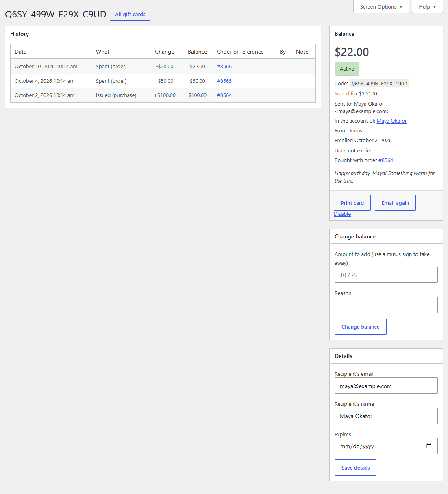Click the Email again button
The image size is (448, 494).
395,203
